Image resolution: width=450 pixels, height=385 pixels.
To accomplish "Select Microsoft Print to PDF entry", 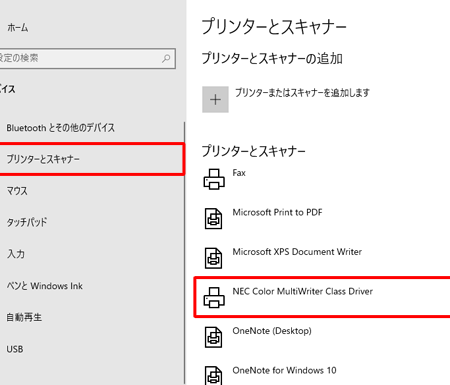I will click(x=277, y=212).
